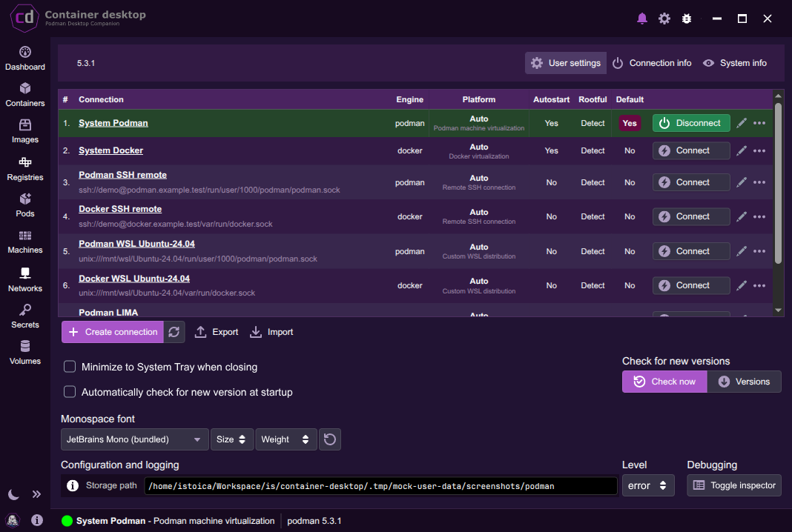Toggle dark mode moon icon

tap(13, 494)
